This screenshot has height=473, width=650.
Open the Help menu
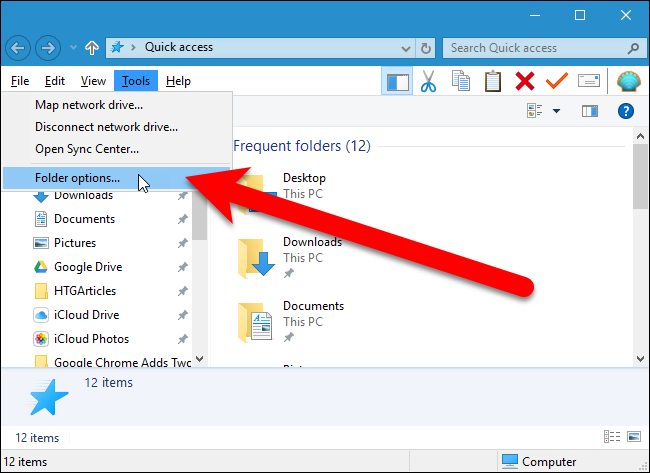tap(178, 81)
